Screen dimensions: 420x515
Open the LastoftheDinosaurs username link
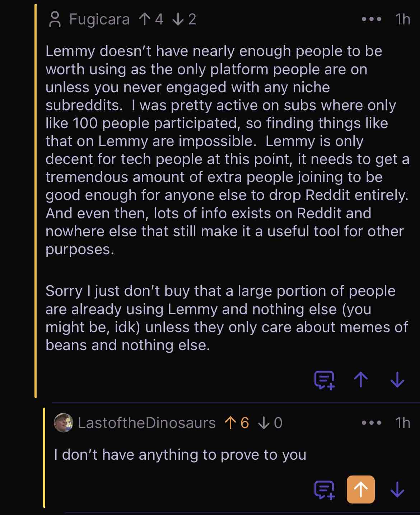point(146,423)
